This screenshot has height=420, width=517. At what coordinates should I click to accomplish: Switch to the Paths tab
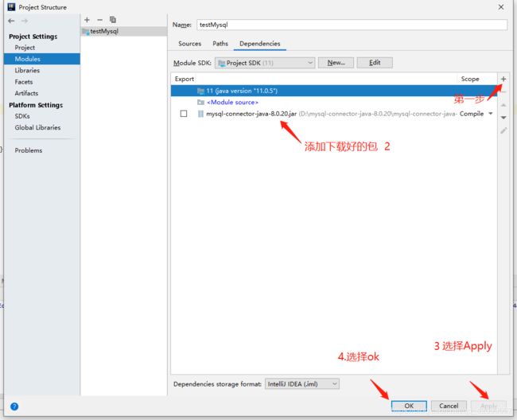(220, 44)
